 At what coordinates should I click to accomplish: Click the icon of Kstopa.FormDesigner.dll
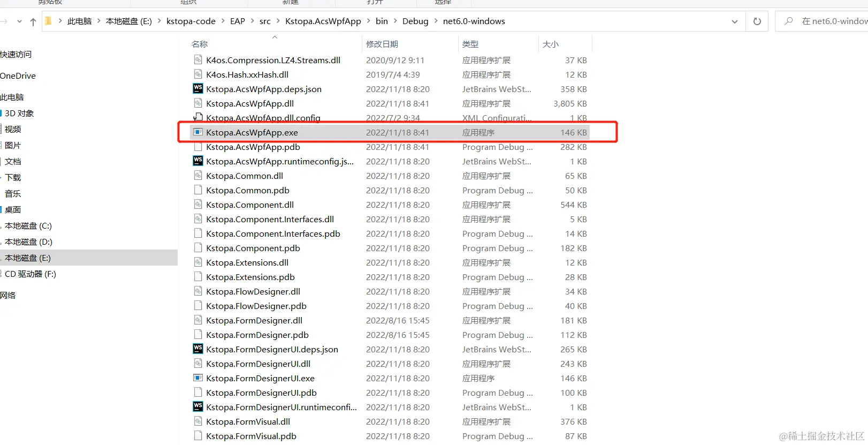(198, 320)
